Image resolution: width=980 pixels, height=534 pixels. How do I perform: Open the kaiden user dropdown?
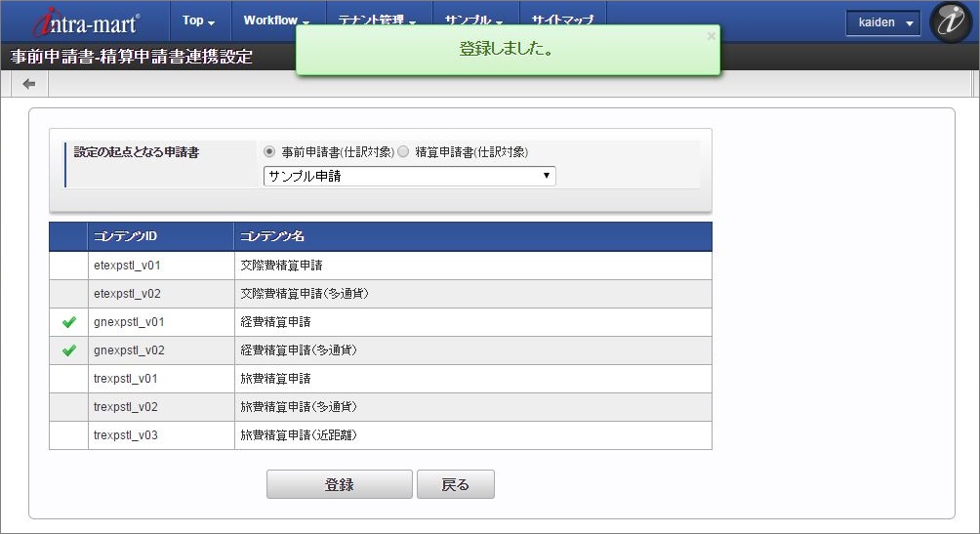tap(882, 22)
